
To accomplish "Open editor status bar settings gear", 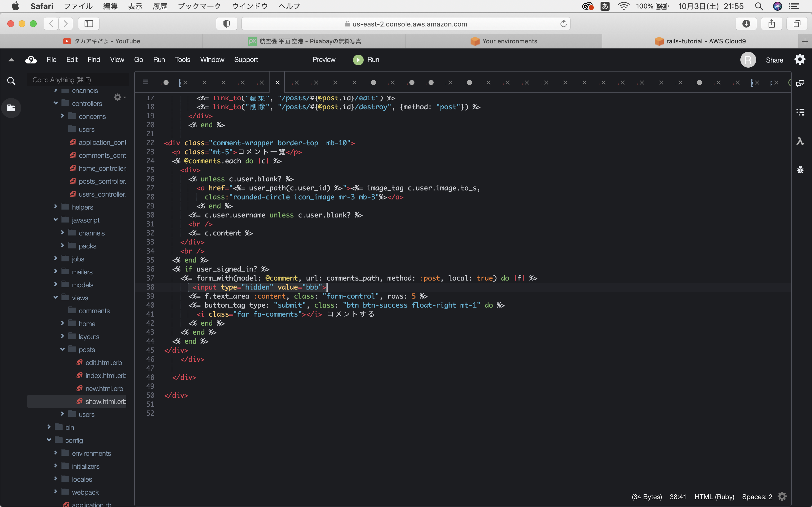I will tap(782, 496).
